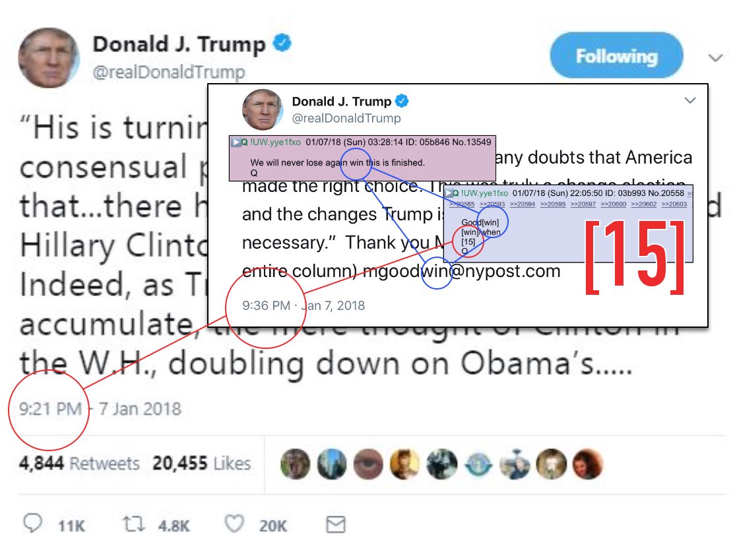This screenshot has width=735, height=560.
Task: Click the >>20594 reply link in Q post
Action: pos(522,204)
